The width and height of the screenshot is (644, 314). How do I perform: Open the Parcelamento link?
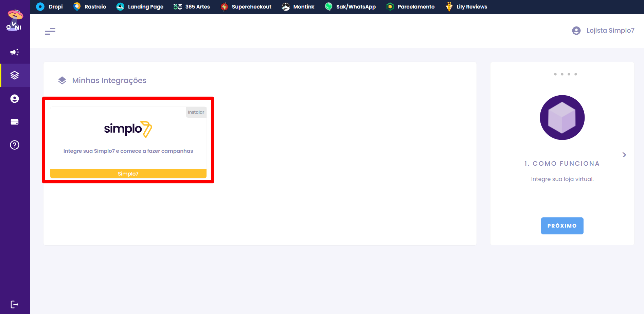tap(410, 7)
